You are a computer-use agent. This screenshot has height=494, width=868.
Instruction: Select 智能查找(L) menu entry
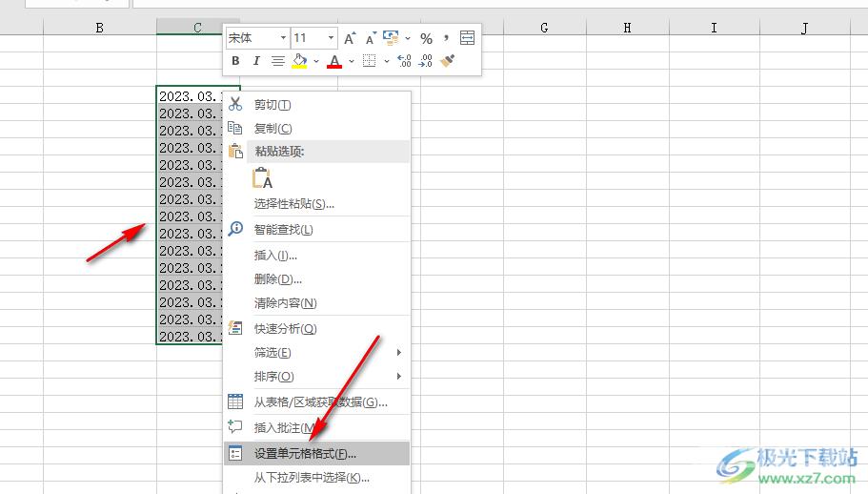click(x=316, y=229)
